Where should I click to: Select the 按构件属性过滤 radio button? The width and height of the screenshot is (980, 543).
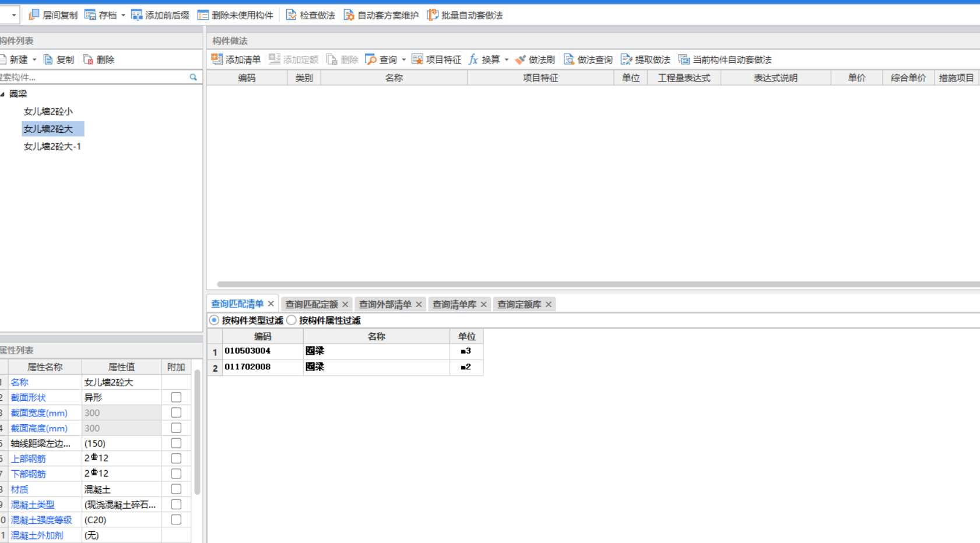[x=291, y=320]
